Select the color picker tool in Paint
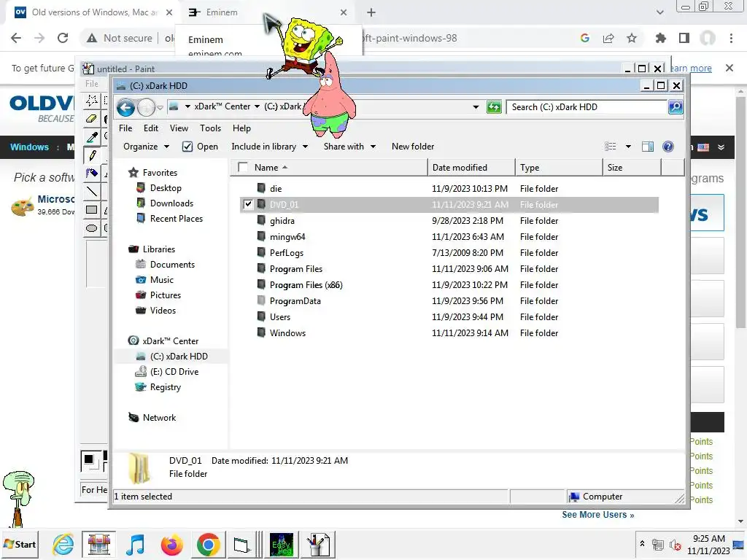The height and width of the screenshot is (560, 747). click(91, 137)
